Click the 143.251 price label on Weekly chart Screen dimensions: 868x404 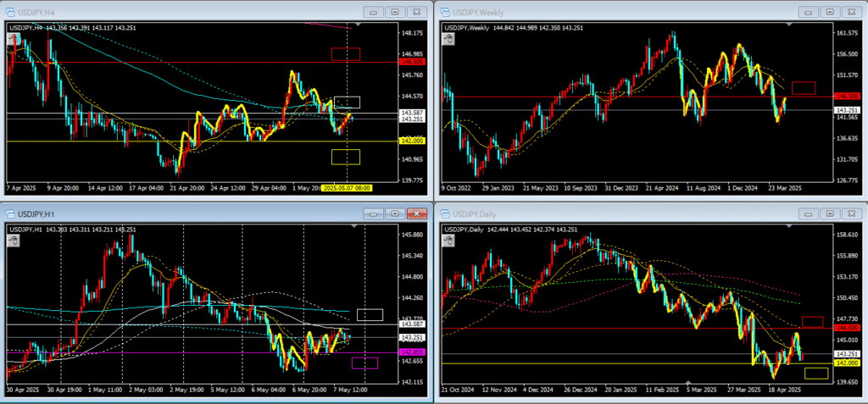point(847,109)
